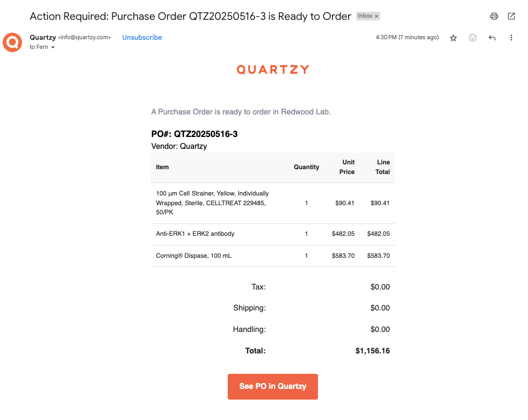Click the Anti-ERK1 + ERK2 antibody item
This screenshot has width=528, height=420.
pos(195,234)
